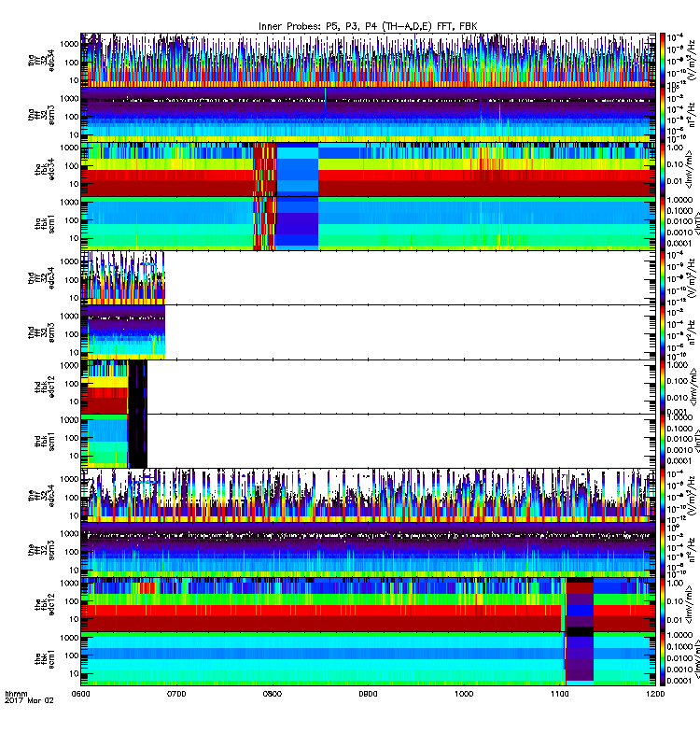Click the 0700 time axis label
The image size is (700, 747).
[176, 694]
